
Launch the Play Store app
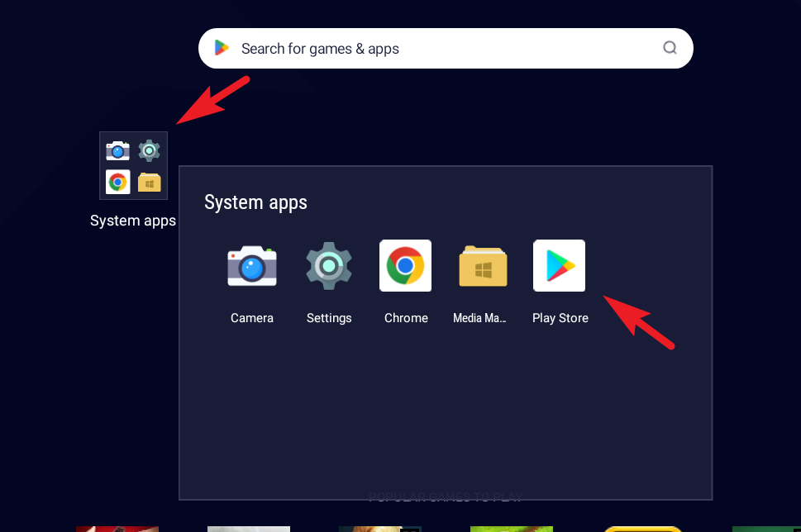point(560,265)
